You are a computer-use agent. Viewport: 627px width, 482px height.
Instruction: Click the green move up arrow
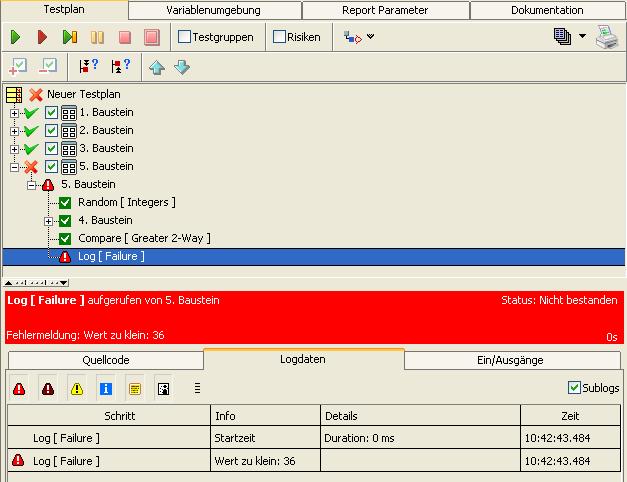point(157,67)
